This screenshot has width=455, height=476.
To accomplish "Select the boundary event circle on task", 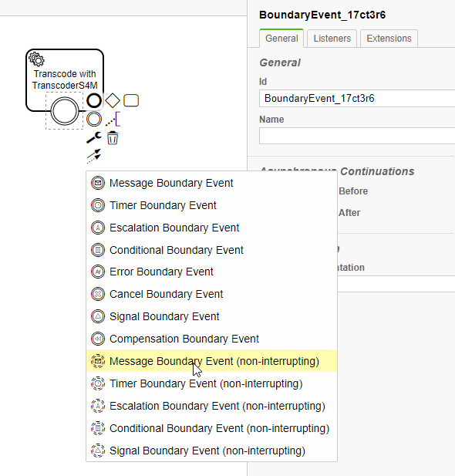I will point(64,111).
